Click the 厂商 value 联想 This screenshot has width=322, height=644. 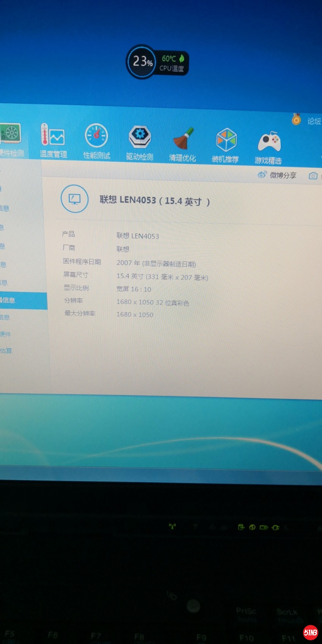(x=123, y=249)
